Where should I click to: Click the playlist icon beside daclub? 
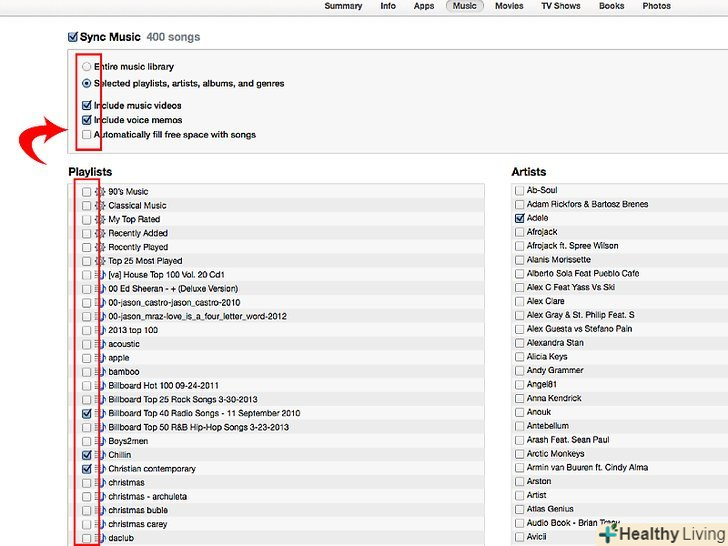click(x=100, y=538)
